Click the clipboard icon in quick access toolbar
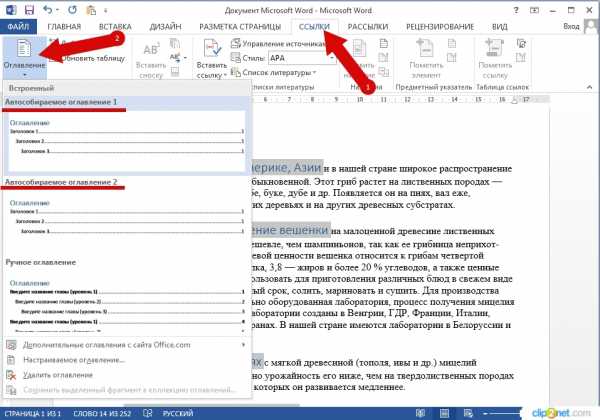Screen dimensions: 600x420 point(91,10)
